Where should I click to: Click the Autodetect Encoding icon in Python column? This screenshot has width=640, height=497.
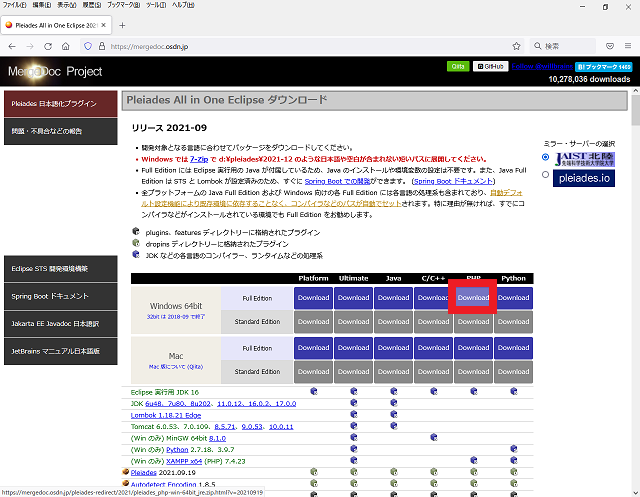(x=513, y=484)
